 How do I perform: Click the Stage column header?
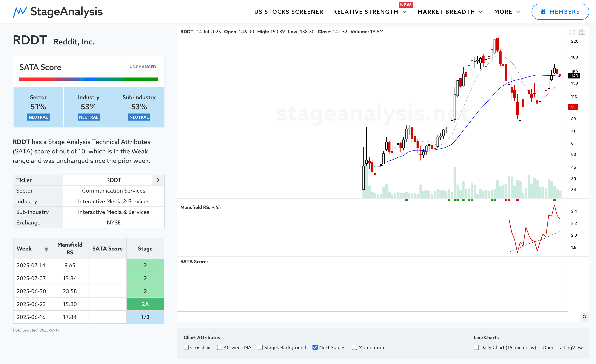pyautogui.click(x=145, y=249)
